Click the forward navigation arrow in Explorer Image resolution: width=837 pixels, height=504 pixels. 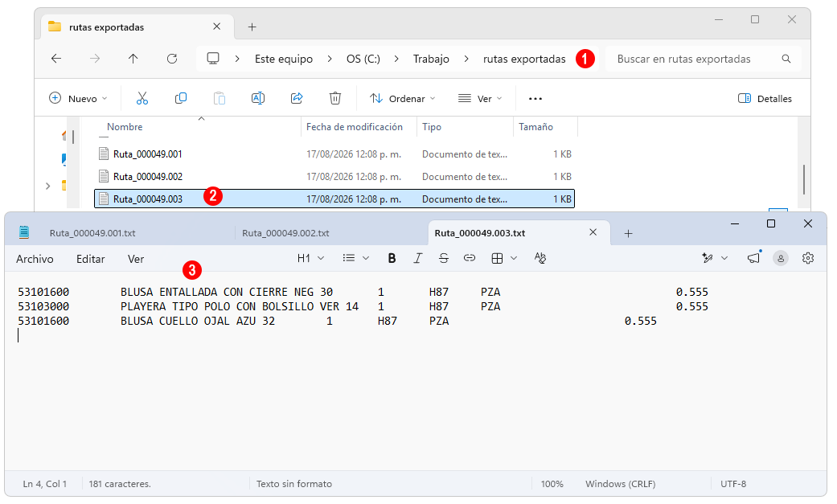95,59
